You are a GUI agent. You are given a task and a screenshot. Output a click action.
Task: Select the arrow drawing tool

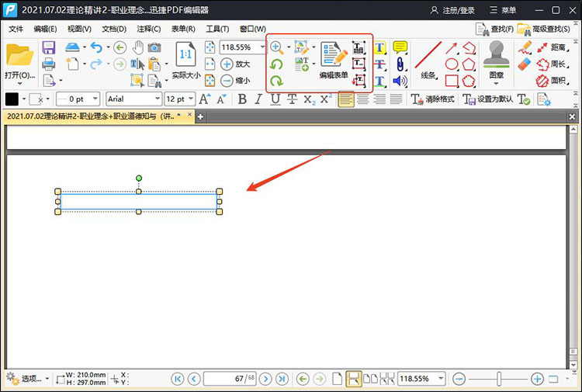pyautogui.click(x=452, y=48)
